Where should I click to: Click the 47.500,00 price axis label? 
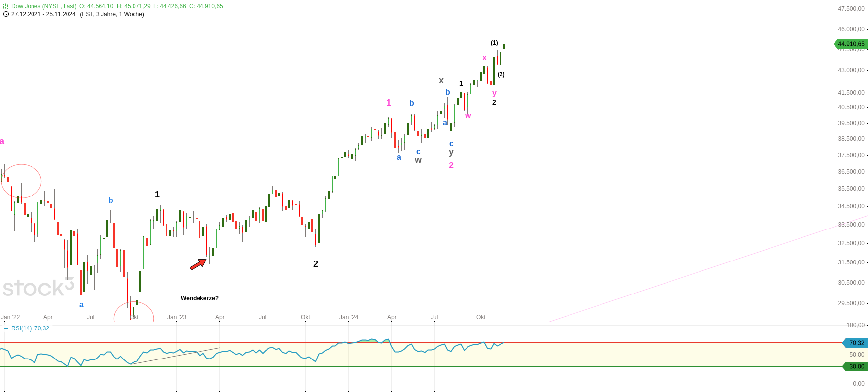tap(851, 9)
